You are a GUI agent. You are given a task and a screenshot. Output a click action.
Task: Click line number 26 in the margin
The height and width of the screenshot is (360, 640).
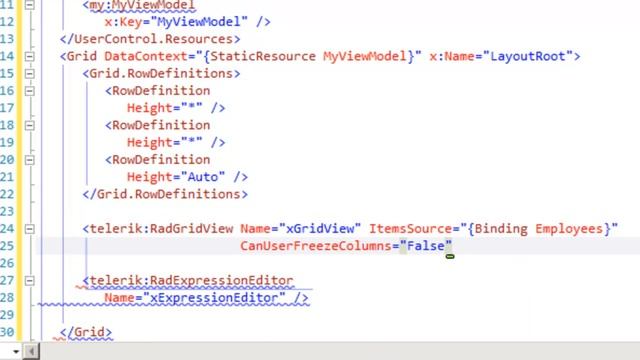pyautogui.click(x=7, y=263)
